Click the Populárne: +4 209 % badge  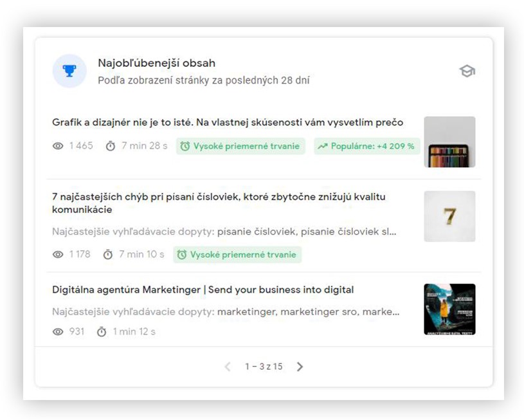[366, 146]
